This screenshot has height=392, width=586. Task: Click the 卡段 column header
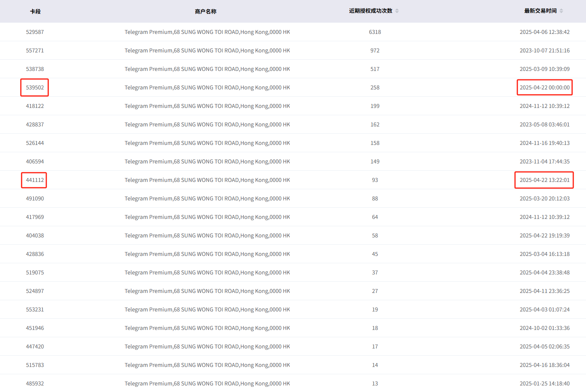tap(35, 12)
